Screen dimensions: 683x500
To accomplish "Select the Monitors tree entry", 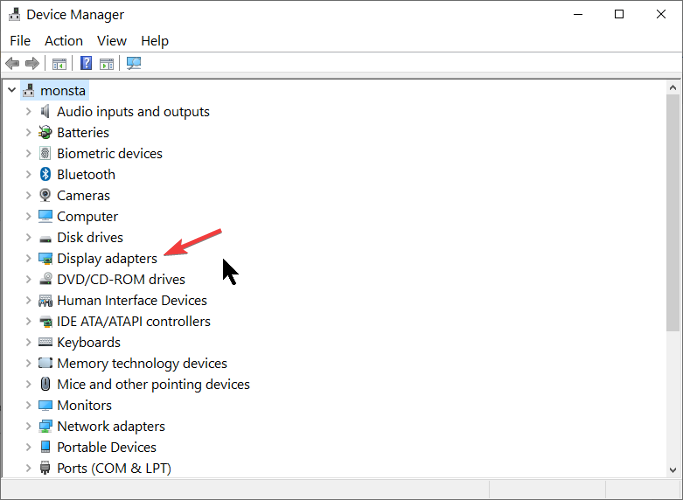I will tap(84, 405).
